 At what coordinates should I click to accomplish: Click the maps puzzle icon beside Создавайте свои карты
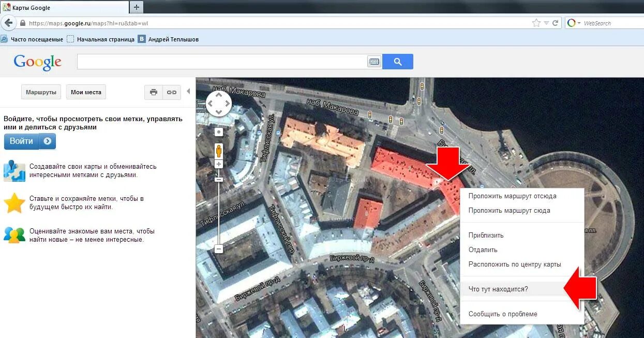[14, 171]
